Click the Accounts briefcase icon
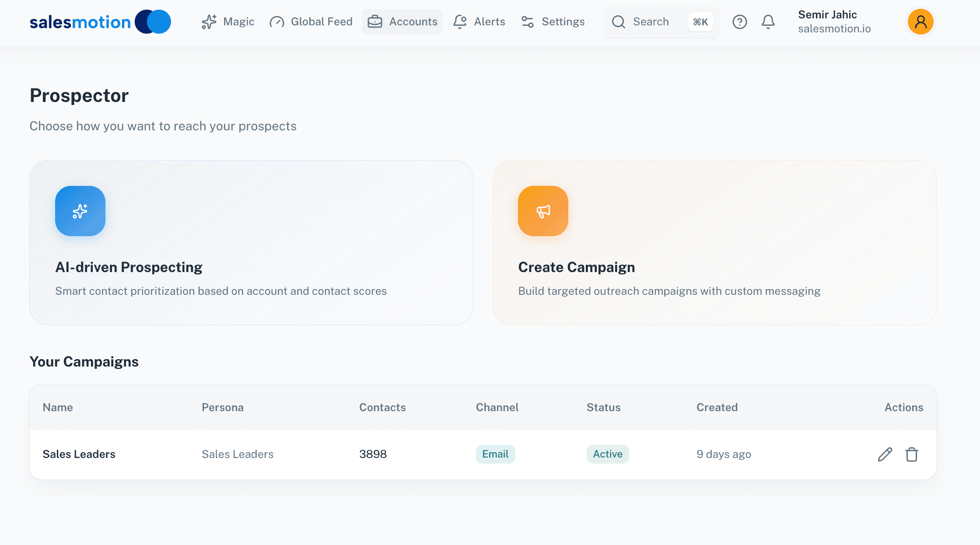This screenshot has width=980, height=545. [375, 21]
